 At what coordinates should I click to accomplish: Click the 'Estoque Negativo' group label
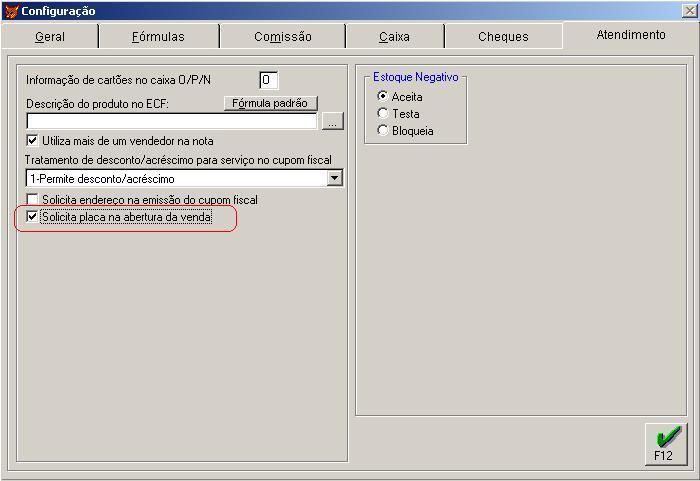point(416,77)
